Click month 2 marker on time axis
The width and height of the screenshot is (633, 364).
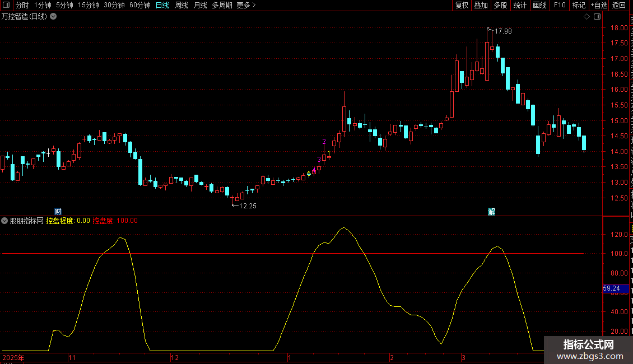coord(392,358)
